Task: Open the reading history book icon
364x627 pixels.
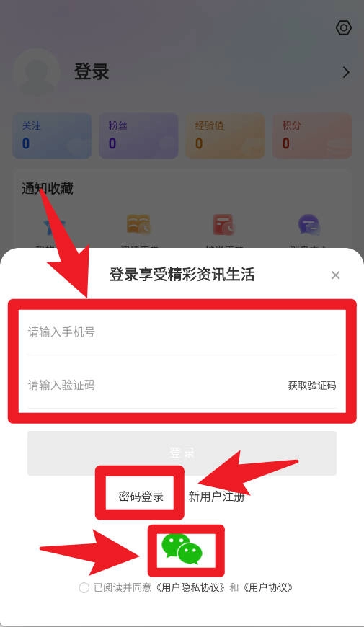Action: click(138, 225)
